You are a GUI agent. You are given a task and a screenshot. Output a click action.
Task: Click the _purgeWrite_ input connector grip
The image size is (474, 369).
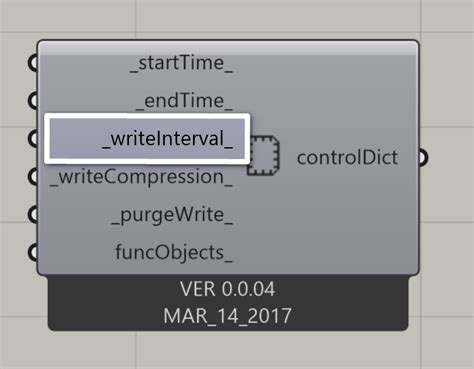click(33, 214)
